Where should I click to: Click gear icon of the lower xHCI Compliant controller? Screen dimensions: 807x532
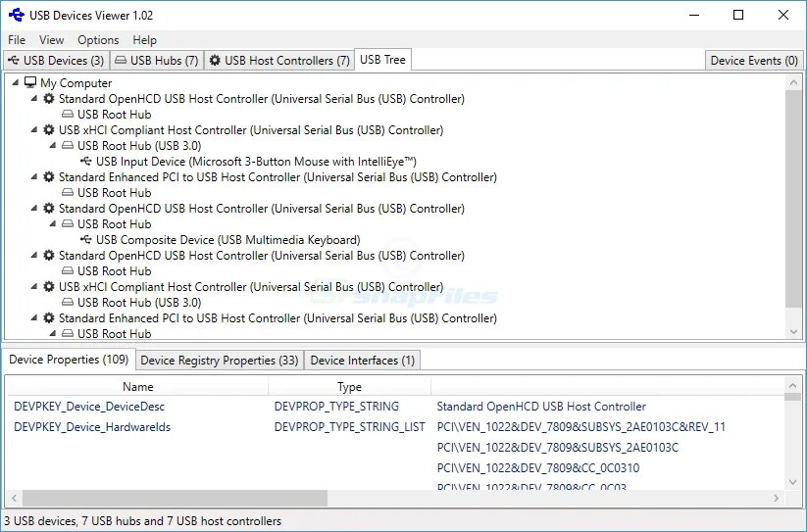pyautogui.click(x=49, y=286)
